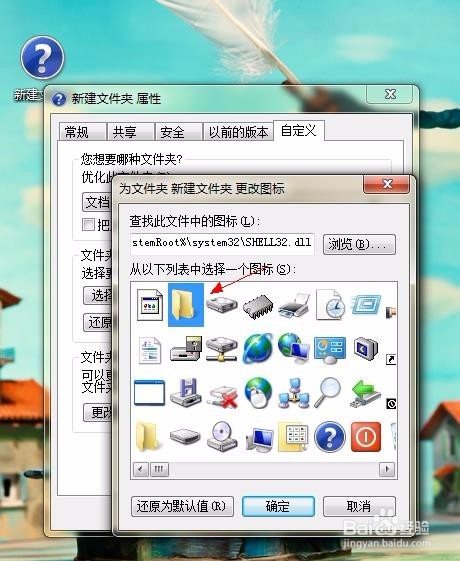Viewport: 460px width, 561px height.
Task: Open the 共享 tab
Action: [131, 132]
